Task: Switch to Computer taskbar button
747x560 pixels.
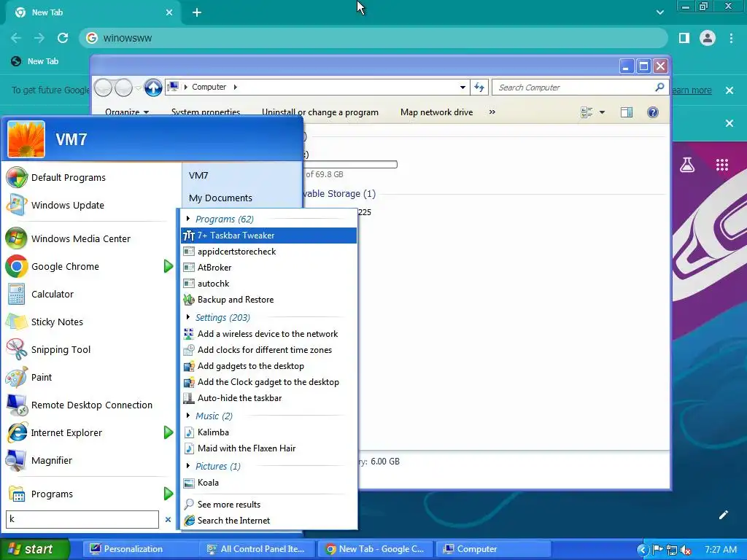Action: click(494, 549)
